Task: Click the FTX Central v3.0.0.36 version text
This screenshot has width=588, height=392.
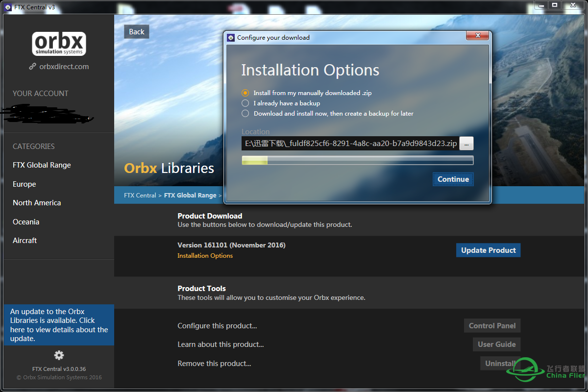Action: 59,369
